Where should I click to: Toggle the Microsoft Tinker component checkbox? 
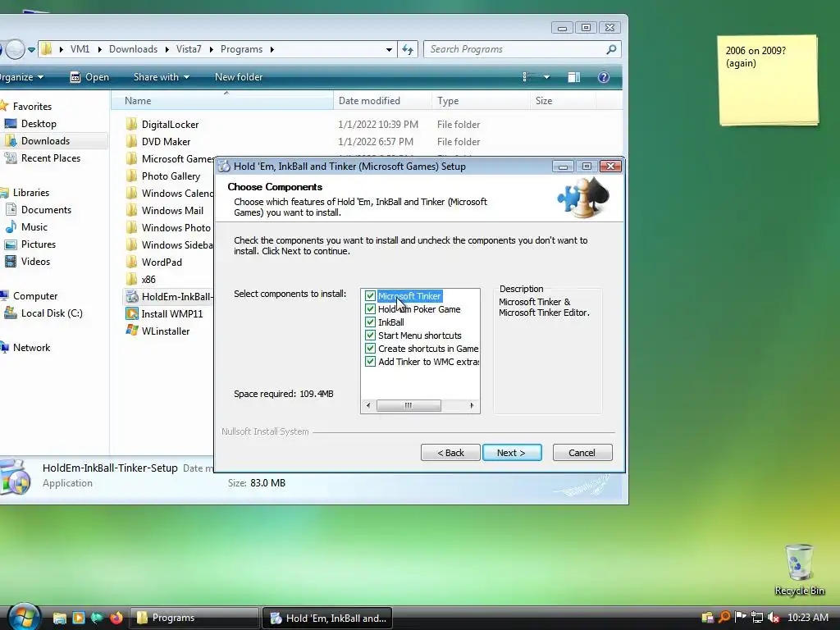pyautogui.click(x=370, y=295)
